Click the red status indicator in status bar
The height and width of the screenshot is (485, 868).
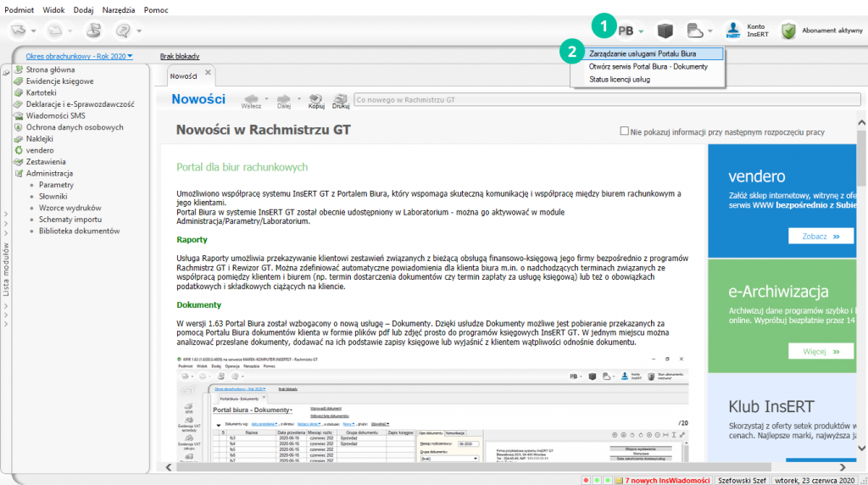point(586,481)
